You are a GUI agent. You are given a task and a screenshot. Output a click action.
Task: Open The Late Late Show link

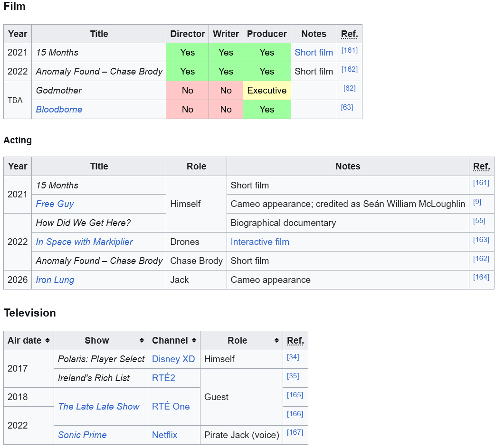[x=99, y=406]
